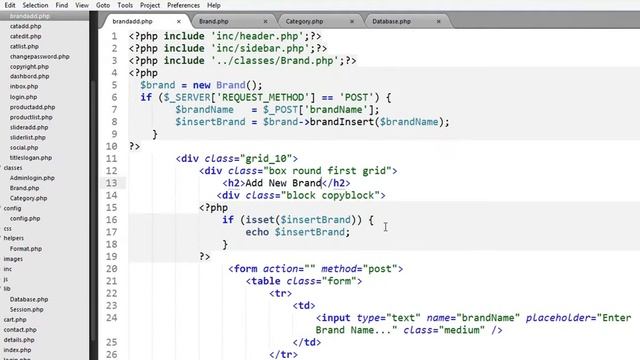The height and width of the screenshot is (360, 640).
Task: Collapse the classes folder
Action: pyautogui.click(x=13, y=168)
